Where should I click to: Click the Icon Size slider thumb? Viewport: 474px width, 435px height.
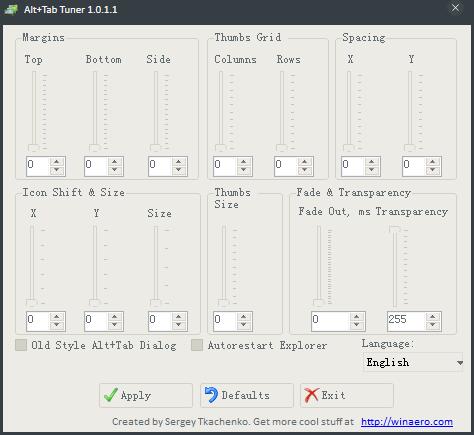tap(156, 303)
